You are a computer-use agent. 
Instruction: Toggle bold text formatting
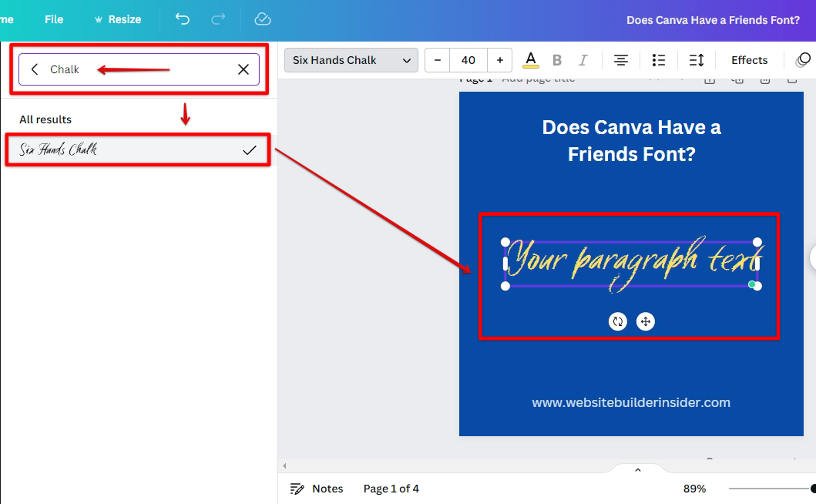pyautogui.click(x=557, y=60)
